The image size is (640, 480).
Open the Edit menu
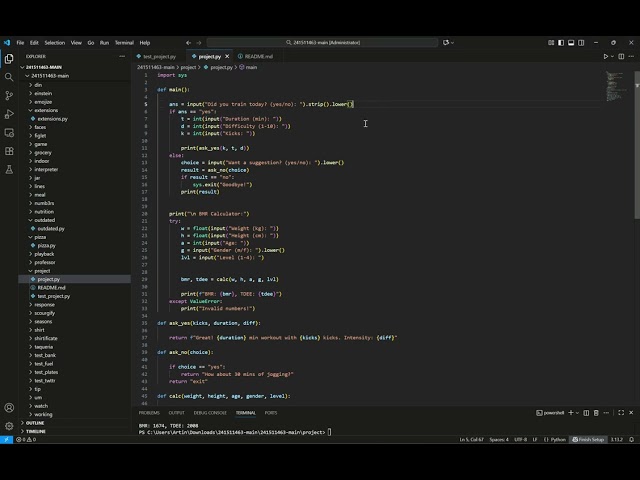point(34,42)
